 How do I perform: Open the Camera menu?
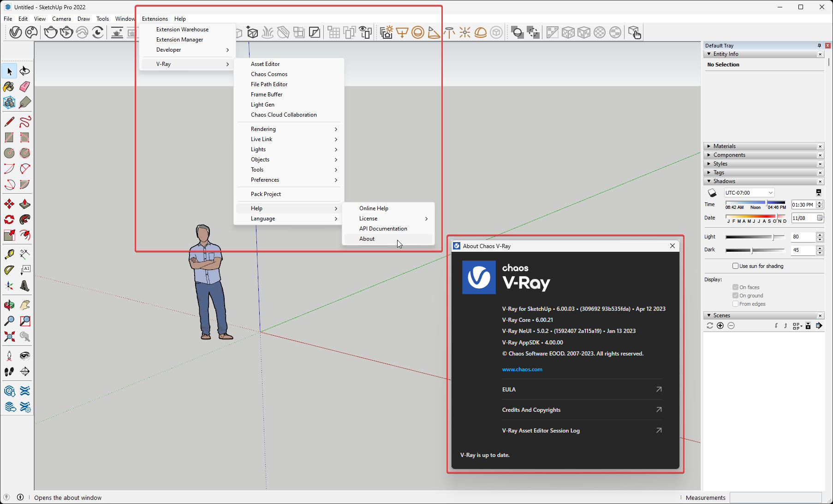(x=61, y=19)
